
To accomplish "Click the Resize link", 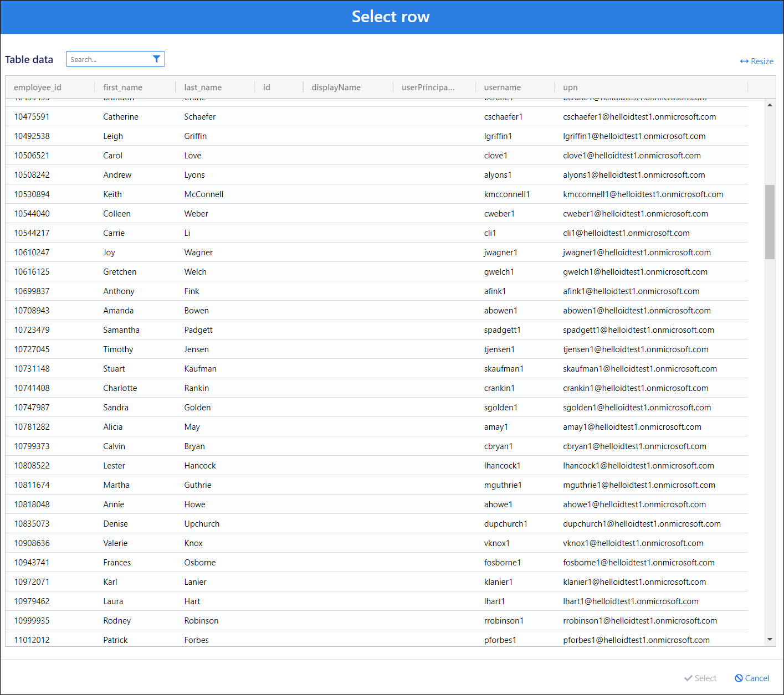I will coord(756,61).
